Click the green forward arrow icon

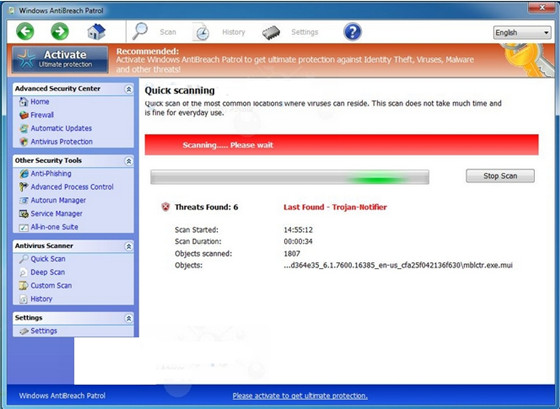click(60, 31)
